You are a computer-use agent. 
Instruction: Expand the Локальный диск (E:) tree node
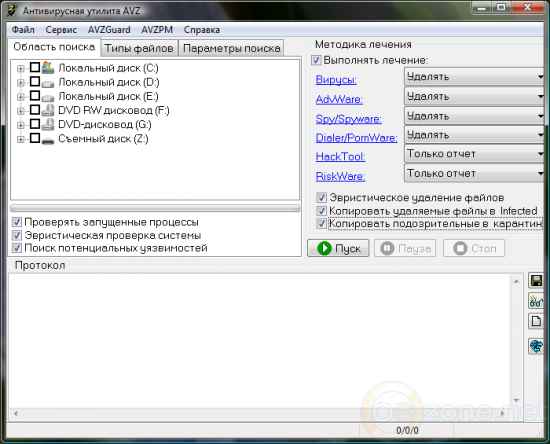(21, 96)
